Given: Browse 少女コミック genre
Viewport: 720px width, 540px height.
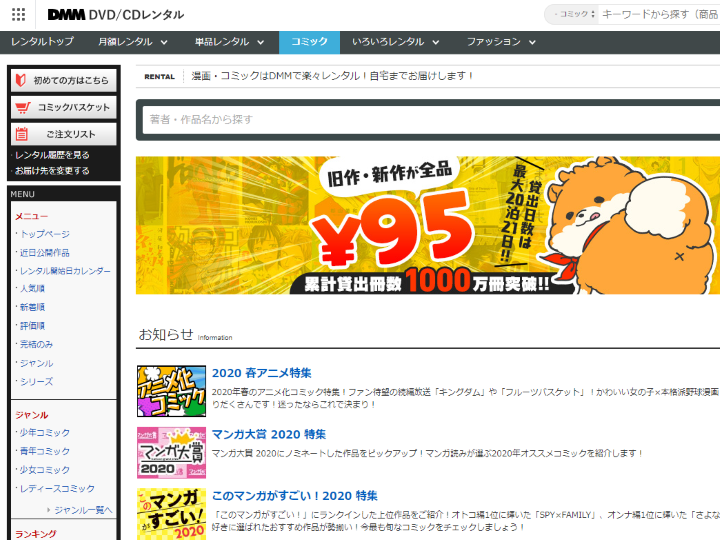Looking at the screenshot, I should click(45, 470).
